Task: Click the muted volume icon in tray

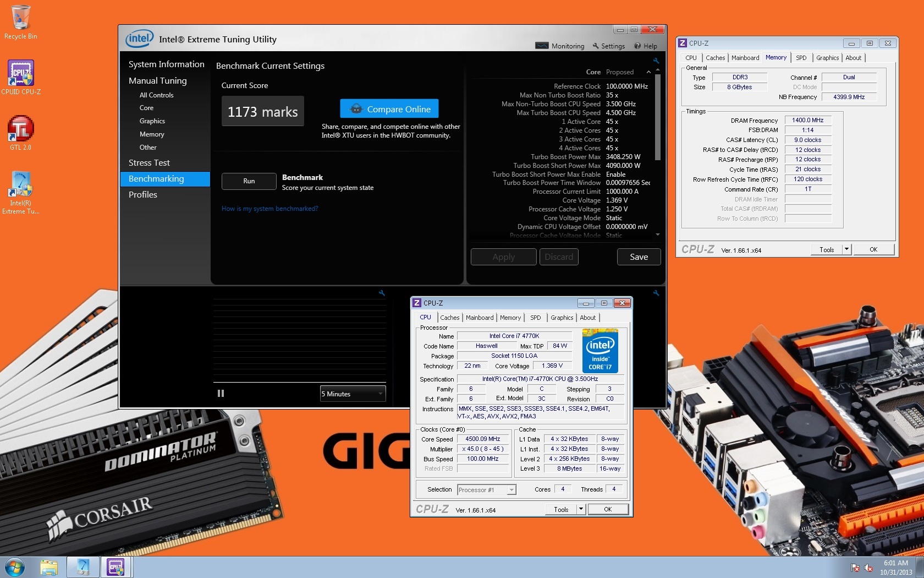Action: (868, 568)
